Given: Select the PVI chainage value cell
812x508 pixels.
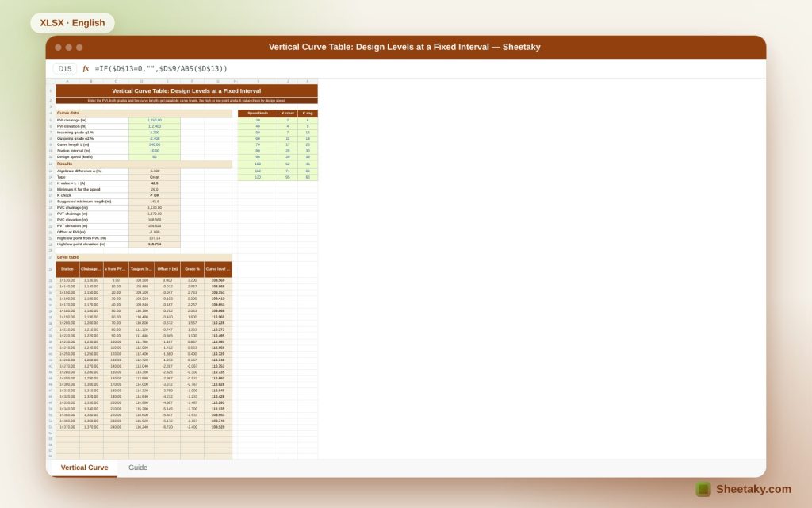Looking at the screenshot, I should (155, 121).
